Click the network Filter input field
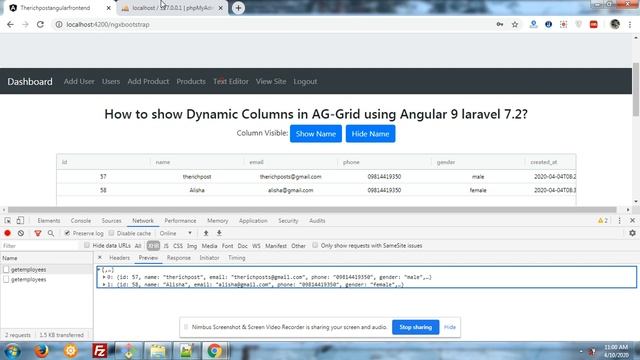Image resolution: width=640 pixels, height=360 pixels. coord(40,246)
